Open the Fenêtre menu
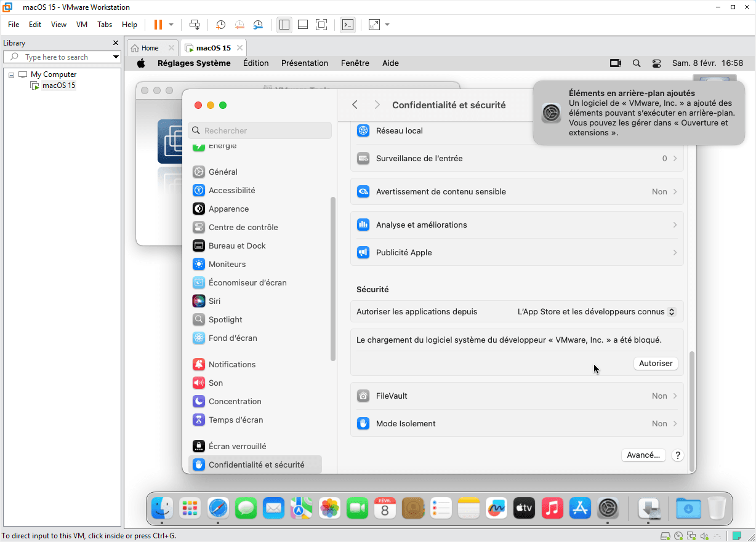756x542 pixels. pyautogui.click(x=355, y=63)
